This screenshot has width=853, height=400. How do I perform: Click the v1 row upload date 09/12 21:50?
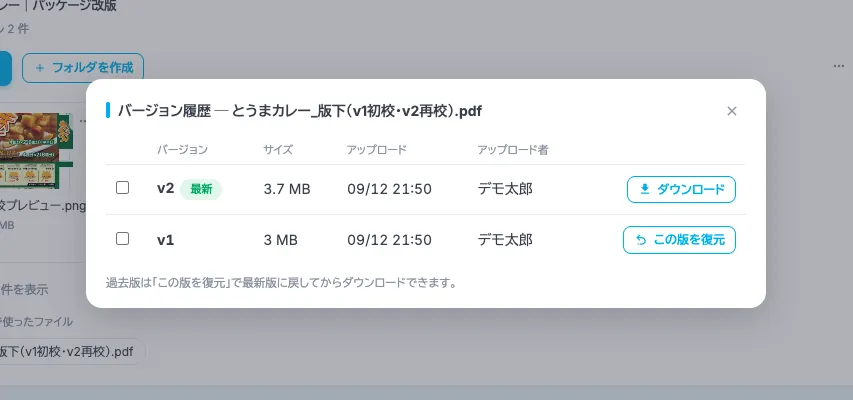pos(390,240)
